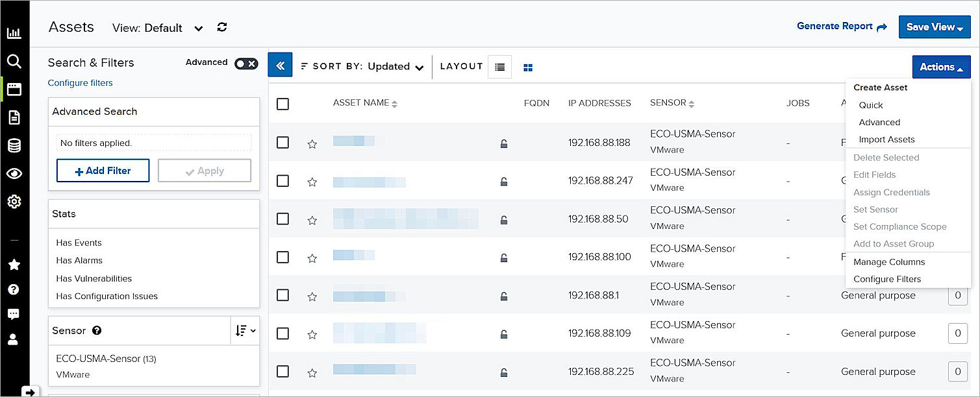Select sensor ECO-USMA-Sensor in the Sensor panel
Image resolution: width=980 pixels, height=397 pixels.
point(106,359)
